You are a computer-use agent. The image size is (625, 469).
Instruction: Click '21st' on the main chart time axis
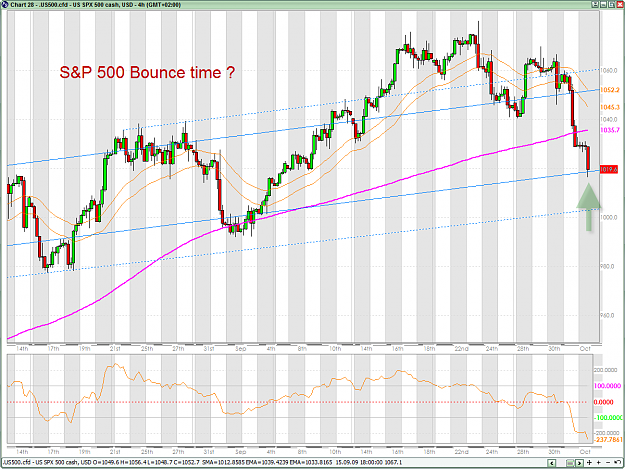[115, 349]
